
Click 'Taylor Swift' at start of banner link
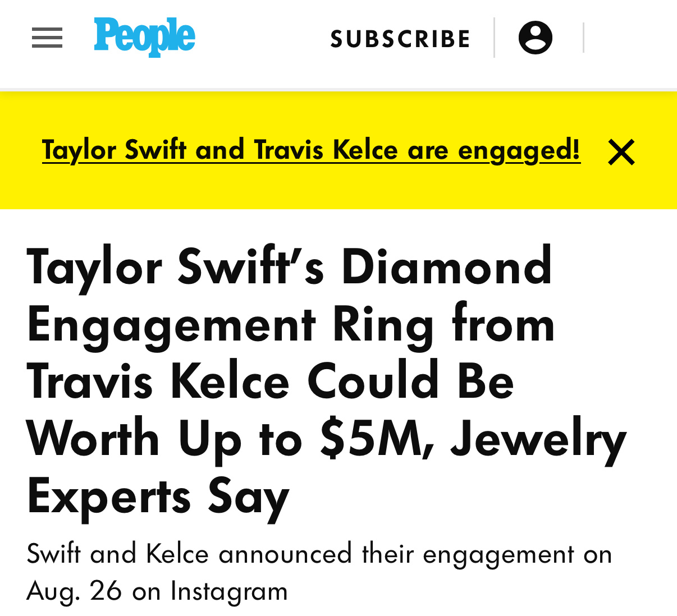tap(114, 150)
